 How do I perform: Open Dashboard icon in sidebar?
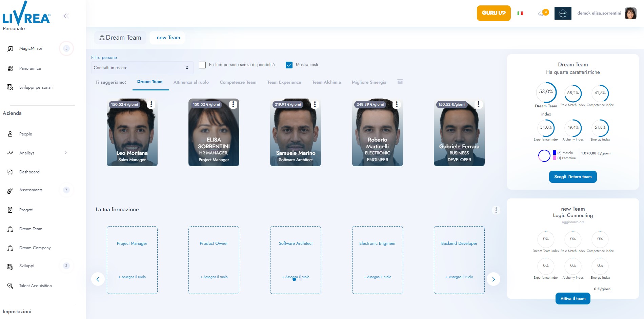click(10, 172)
